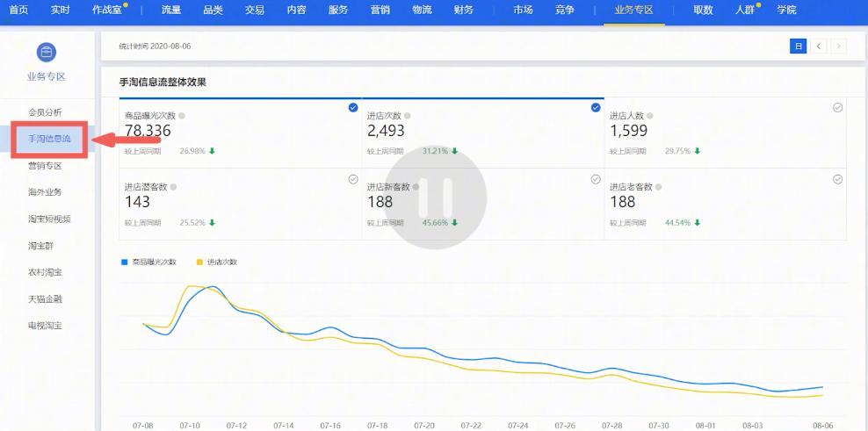The width and height of the screenshot is (868, 431).
Task: Check the 进店老客数 metric card
Action: (837, 179)
